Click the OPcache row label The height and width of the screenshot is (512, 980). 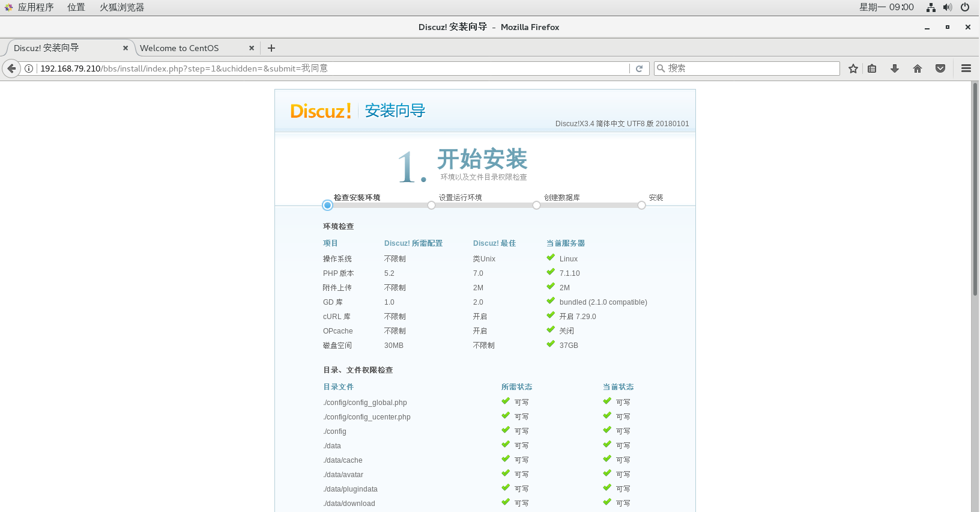338,331
